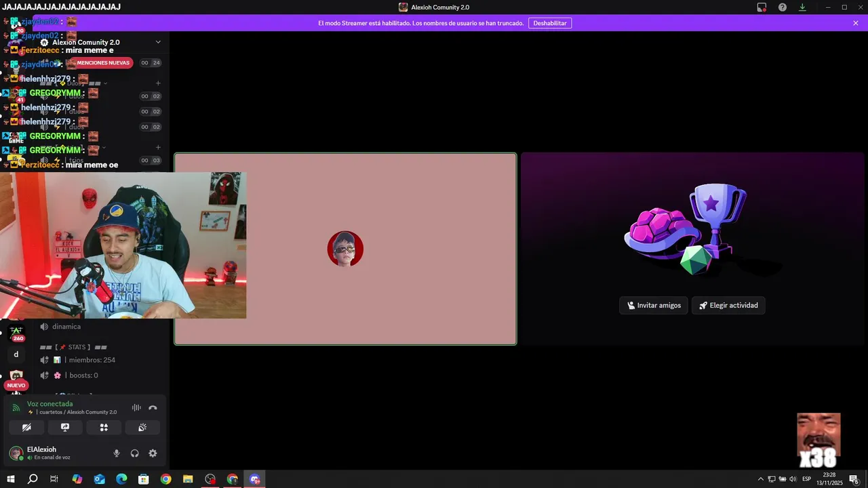Open Windows Start menu
Image resolution: width=868 pixels, height=488 pixels.
pyautogui.click(x=11, y=479)
